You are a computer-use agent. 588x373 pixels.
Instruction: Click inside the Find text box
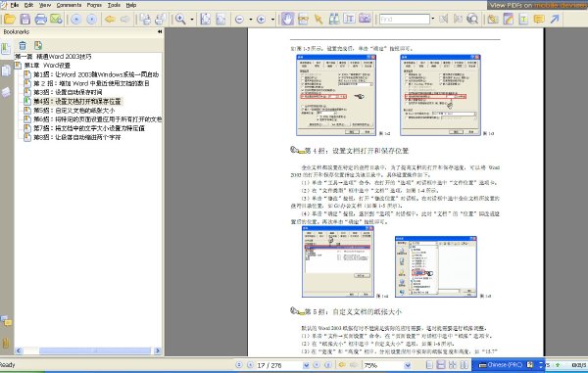pyautogui.click(x=404, y=19)
